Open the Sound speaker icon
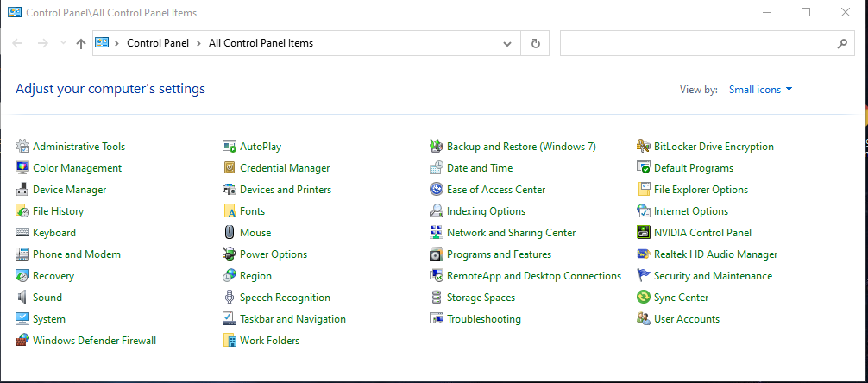This screenshot has height=383, width=868. [22, 298]
